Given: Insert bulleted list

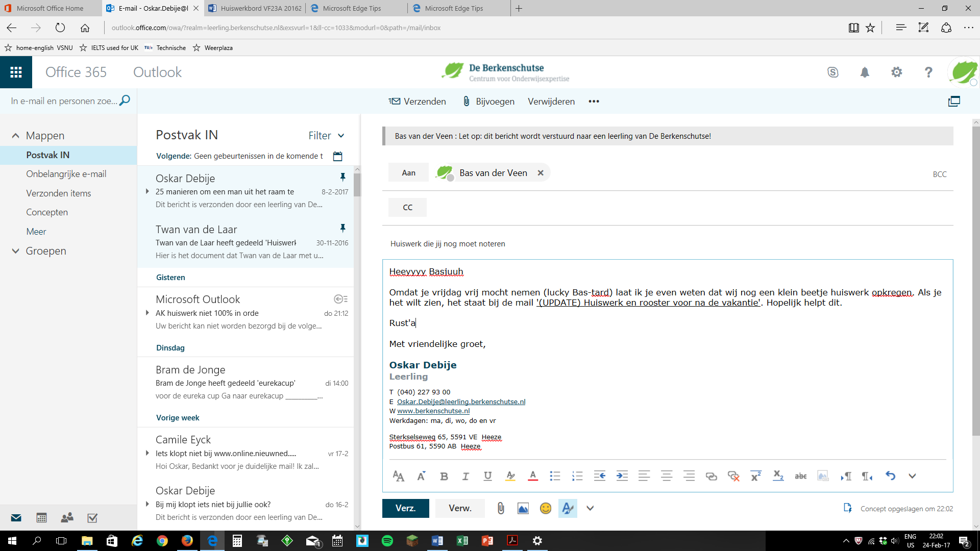Looking at the screenshot, I should (555, 476).
